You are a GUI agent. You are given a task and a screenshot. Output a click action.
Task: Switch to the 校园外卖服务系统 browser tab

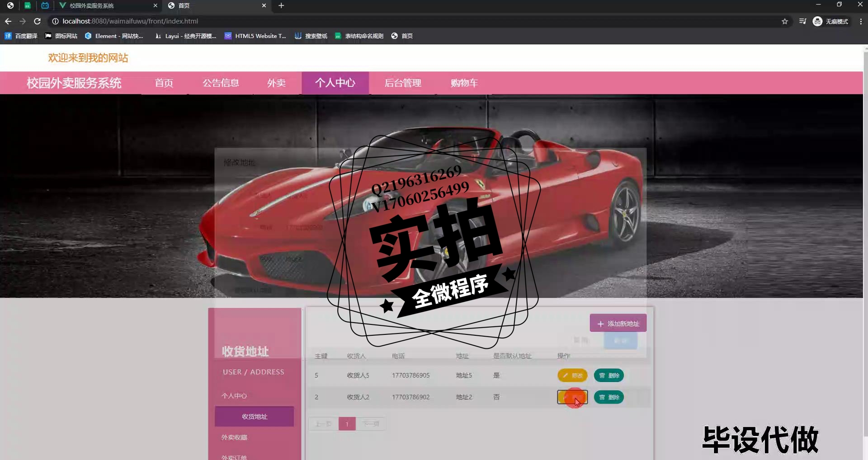107,5
